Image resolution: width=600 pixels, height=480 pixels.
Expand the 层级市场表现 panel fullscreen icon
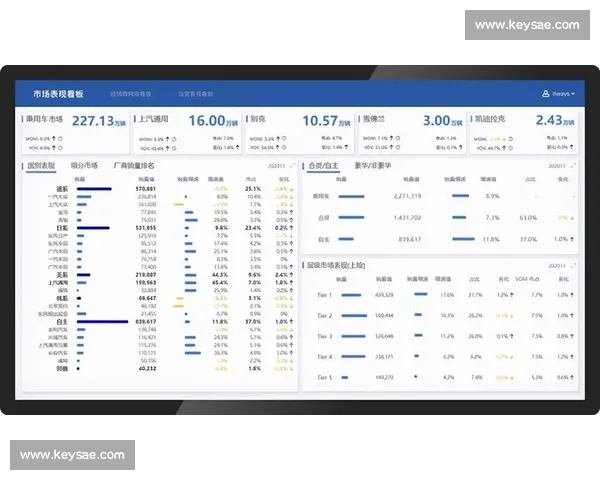click(576, 266)
